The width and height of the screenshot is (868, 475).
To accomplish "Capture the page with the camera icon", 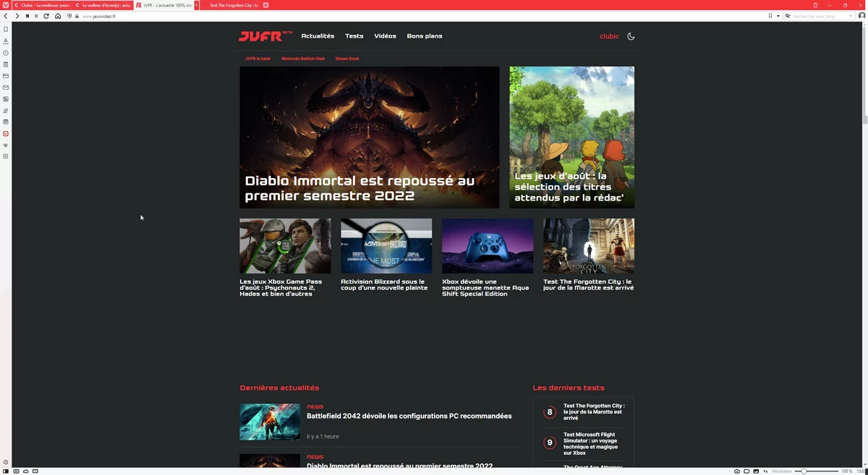I will click(x=737, y=471).
